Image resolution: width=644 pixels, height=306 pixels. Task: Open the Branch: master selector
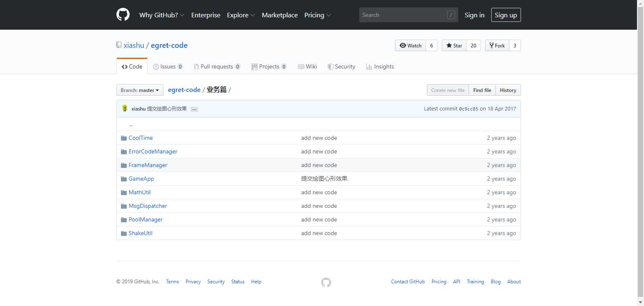(x=140, y=90)
